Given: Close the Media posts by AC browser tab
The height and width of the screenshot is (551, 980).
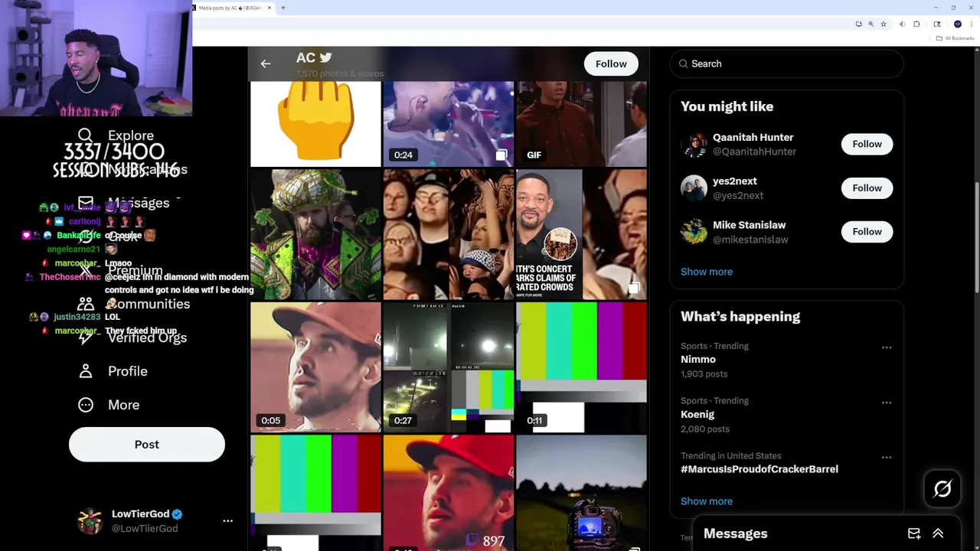Looking at the screenshot, I should [269, 8].
